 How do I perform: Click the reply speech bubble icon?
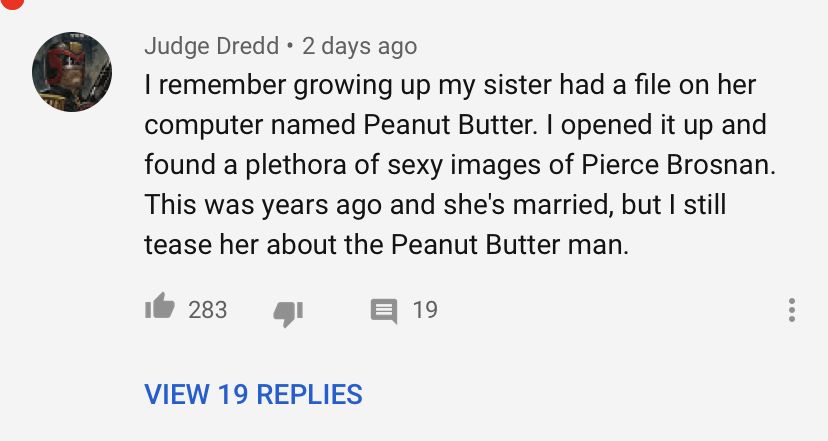point(383,311)
